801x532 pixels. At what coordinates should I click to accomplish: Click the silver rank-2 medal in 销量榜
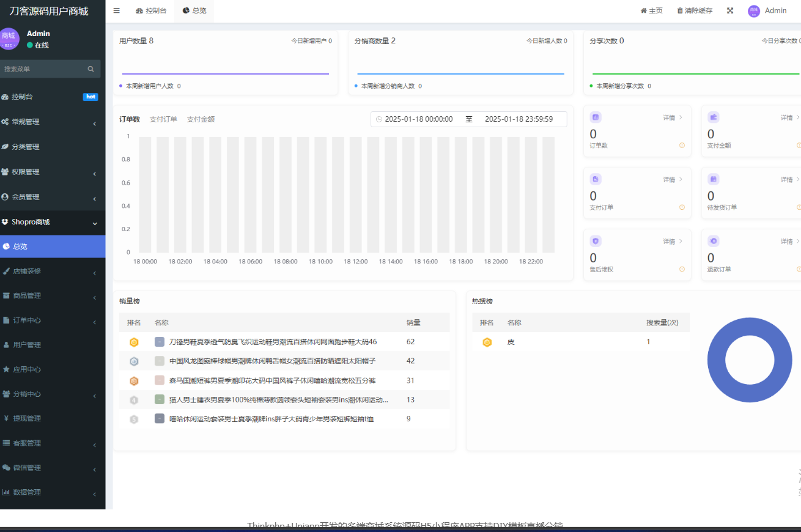point(134,361)
